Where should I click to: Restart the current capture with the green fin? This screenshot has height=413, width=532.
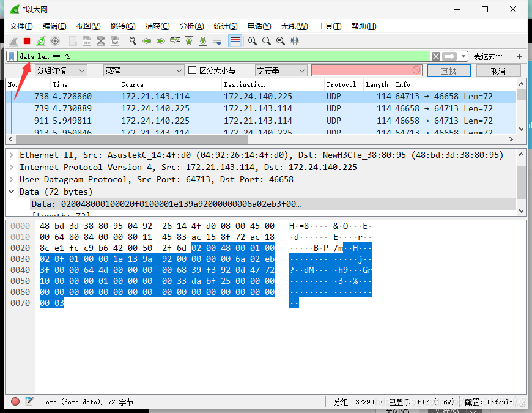pos(41,41)
